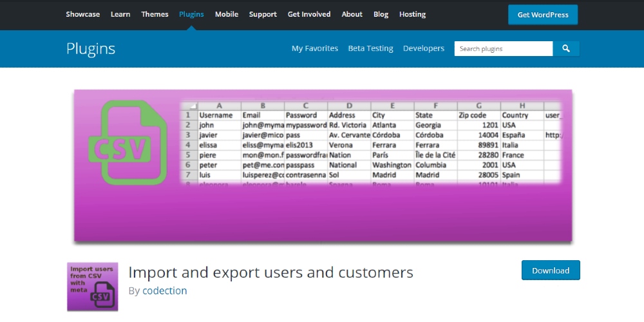Click the 'España' country cell
The height and width of the screenshot is (322, 644).
(522, 135)
